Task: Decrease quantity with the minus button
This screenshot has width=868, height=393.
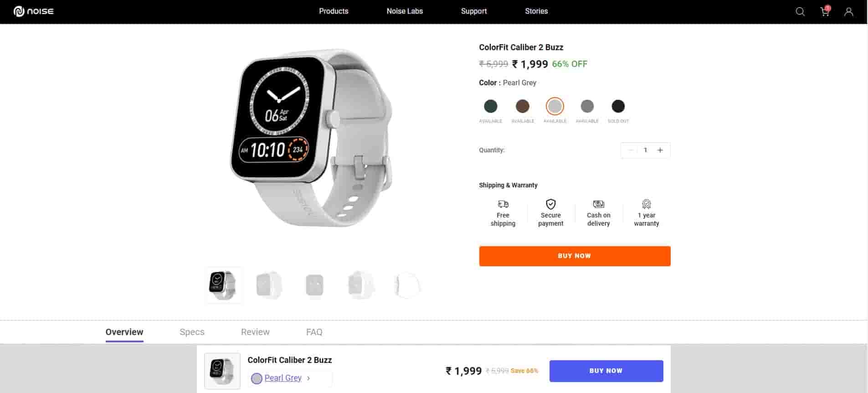Action: [x=631, y=150]
